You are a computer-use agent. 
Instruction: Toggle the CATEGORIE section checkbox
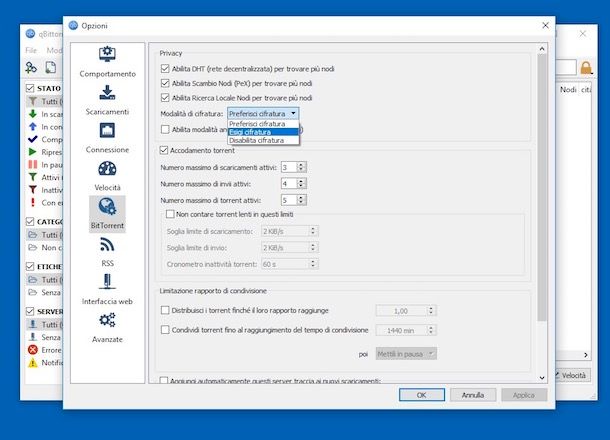pos(30,221)
